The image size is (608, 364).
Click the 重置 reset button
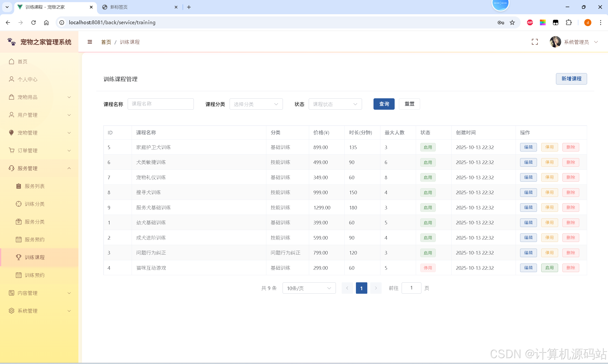[409, 104]
